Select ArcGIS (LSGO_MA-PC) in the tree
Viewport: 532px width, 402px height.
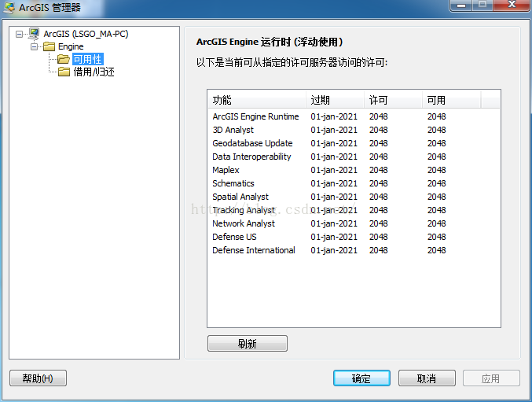click(x=86, y=34)
